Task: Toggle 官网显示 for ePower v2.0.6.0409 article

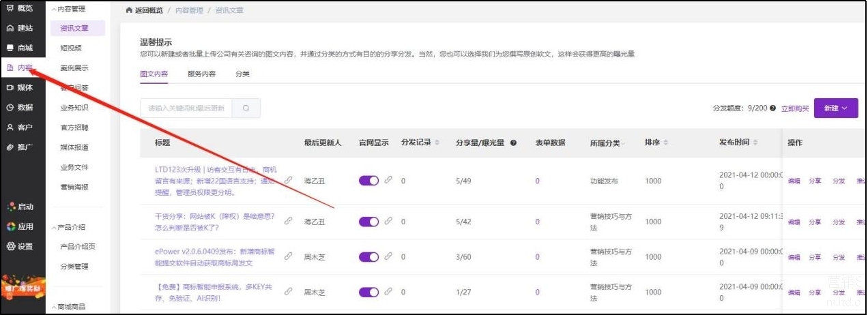Action: (368, 257)
